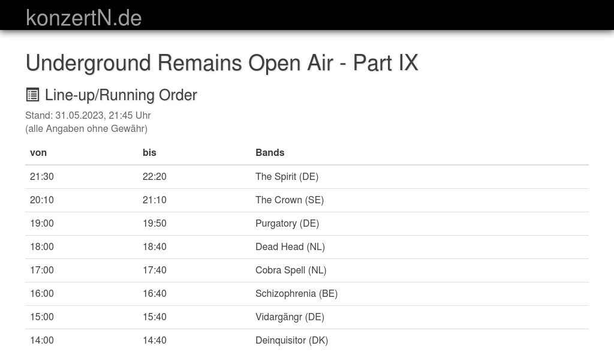Click the 22:20 end time cell
Screen dimensions: 614x364
click(x=155, y=176)
